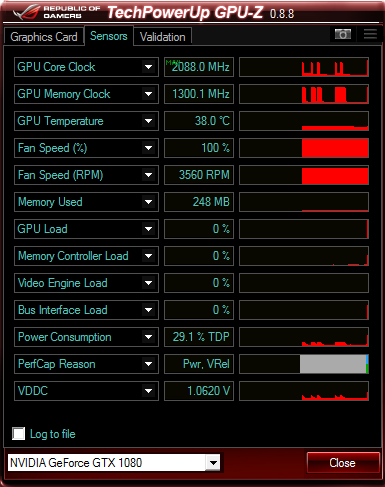This screenshot has height=487, width=385.
Task: Click the PerfCap Reason history bar
Action: pos(304,364)
